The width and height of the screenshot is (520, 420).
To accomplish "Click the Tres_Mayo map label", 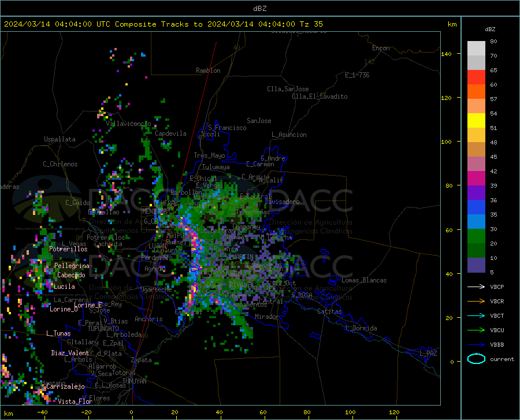I will tap(209, 155).
